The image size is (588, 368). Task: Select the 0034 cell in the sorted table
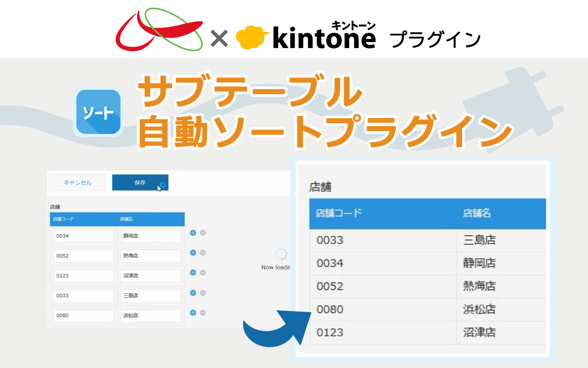pos(383,263)
